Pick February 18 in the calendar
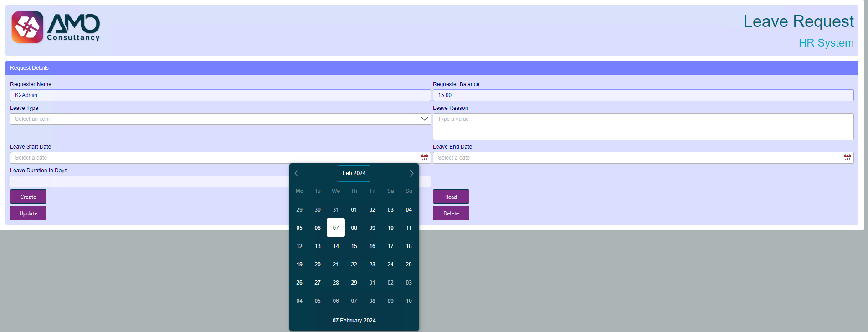868x332 pixels. click(409, 246)
